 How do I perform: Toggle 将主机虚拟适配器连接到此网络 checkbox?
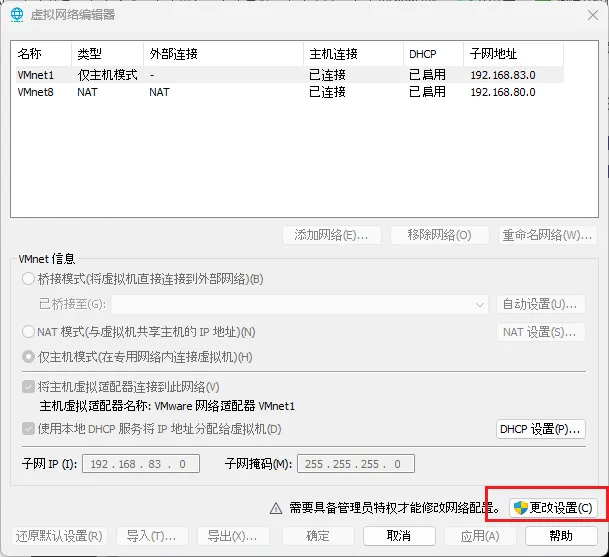coord(28,386)
